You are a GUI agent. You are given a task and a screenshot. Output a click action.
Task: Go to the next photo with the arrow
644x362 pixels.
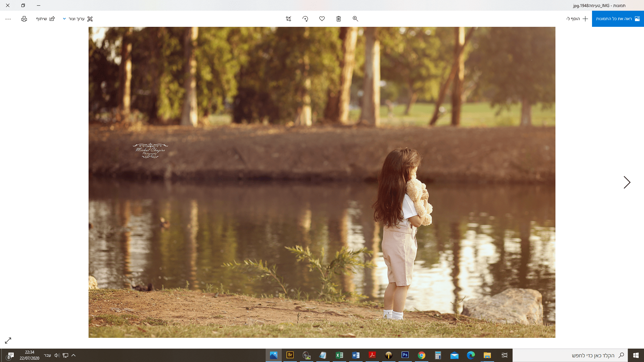[627, 182]
